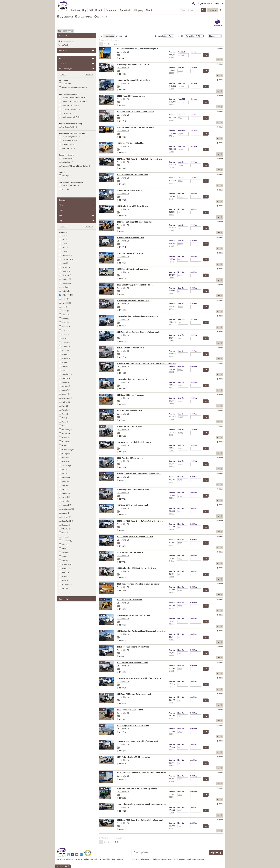Screen dimensions: 280x868
Task: Watch the 2009 Kenworth T800 truck cab and chassis
Action: click(x=220, y=111)
